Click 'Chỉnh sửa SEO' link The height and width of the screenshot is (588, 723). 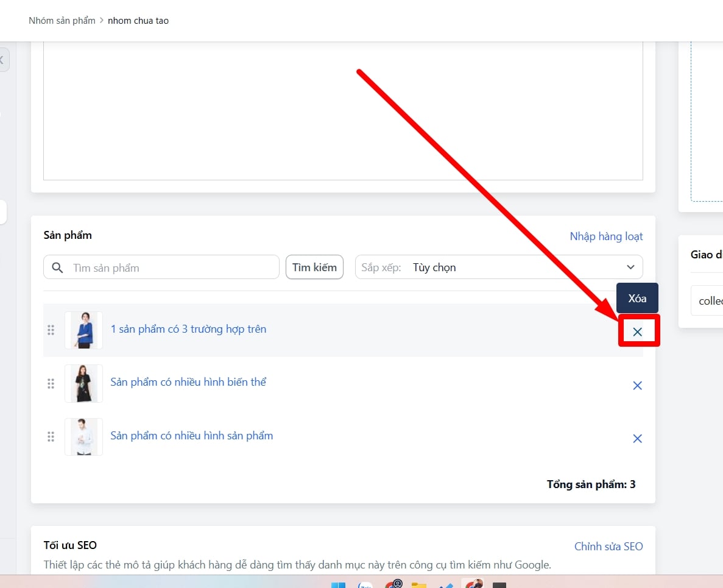pos(608,547)
